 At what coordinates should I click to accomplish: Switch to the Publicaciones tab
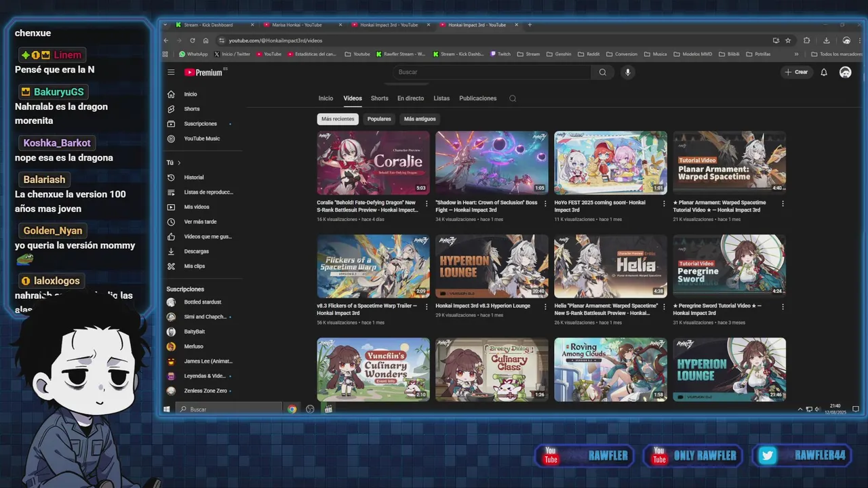click(x=478, y=98)
